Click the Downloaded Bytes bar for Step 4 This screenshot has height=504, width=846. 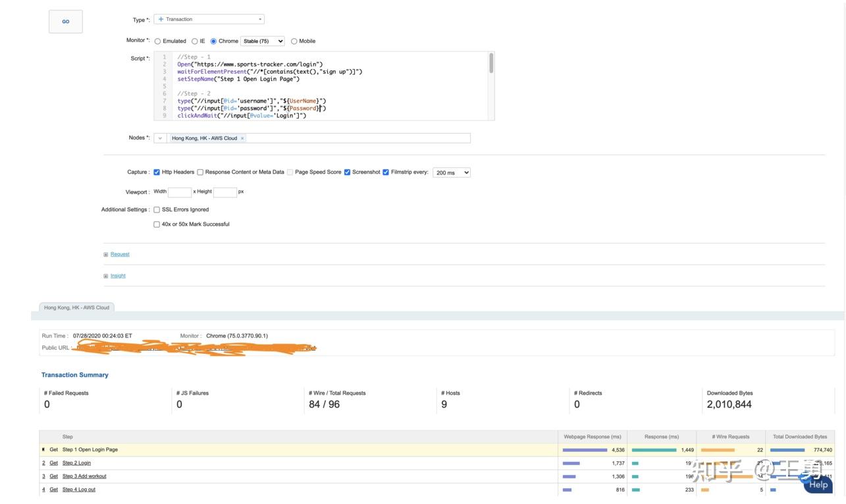772,489
